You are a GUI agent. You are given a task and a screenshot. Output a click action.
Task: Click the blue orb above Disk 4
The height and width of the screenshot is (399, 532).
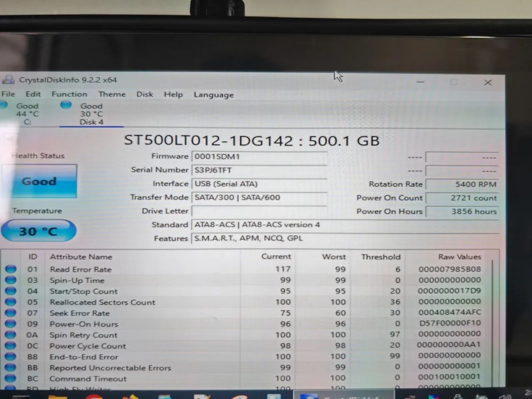pyautogui.click(x=66, y=105)
